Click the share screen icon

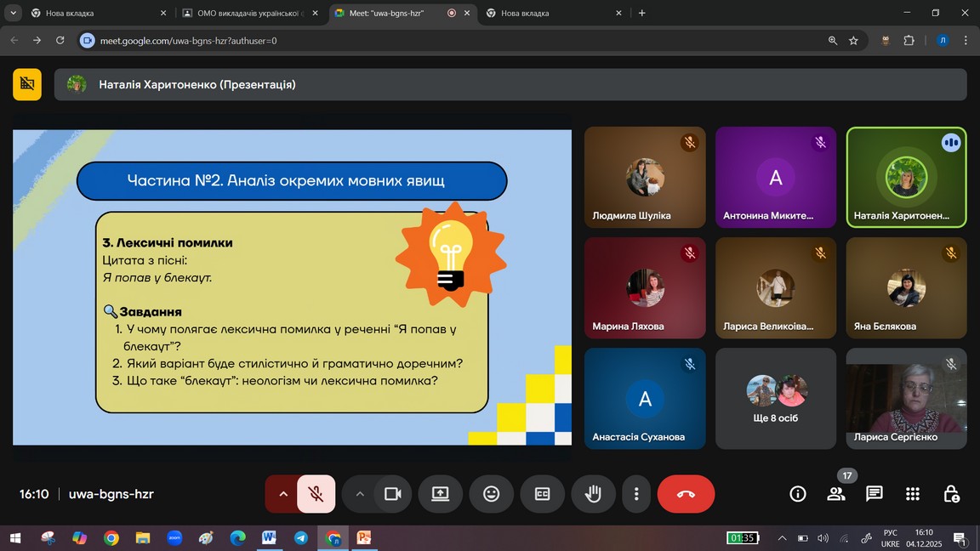click(x=440, y=494)
